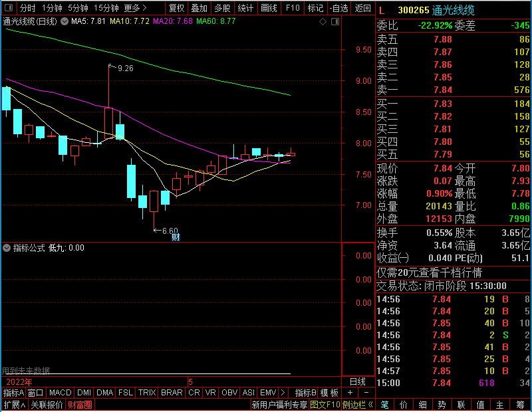Open 图文F10 info
This screenshot has width=532, height=412.
tap(325, 405)
